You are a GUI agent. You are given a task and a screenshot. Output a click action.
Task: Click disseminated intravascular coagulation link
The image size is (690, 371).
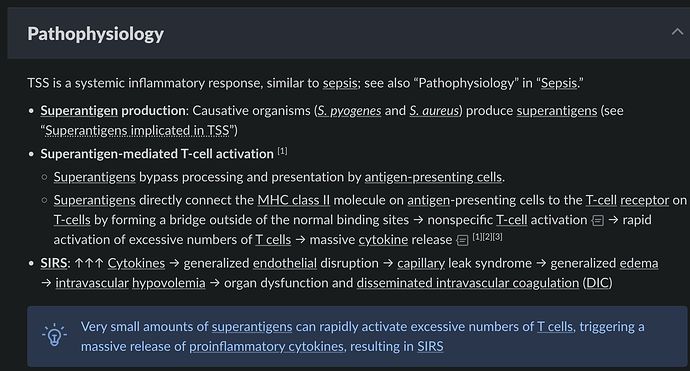(x=468, y=283)
